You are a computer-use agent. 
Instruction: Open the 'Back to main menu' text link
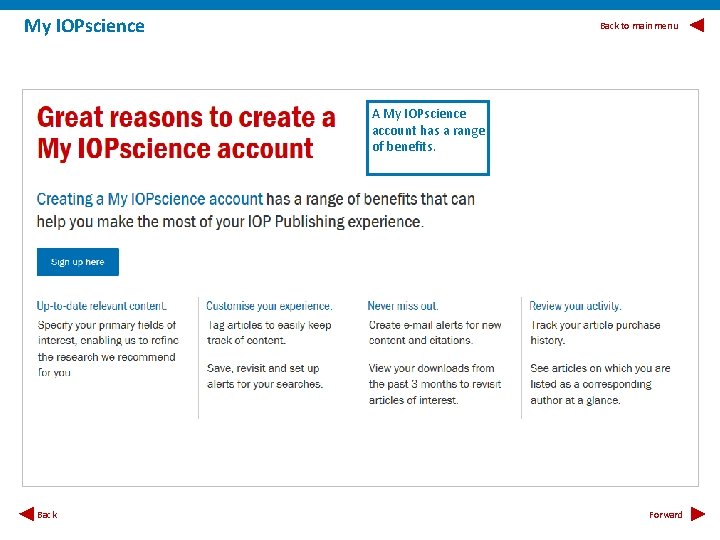click(x=639, y=26)
